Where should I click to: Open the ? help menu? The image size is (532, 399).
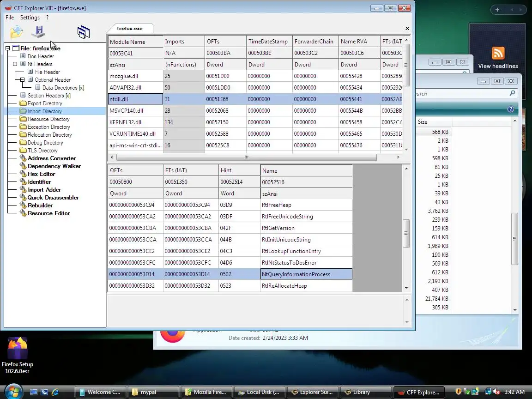tap(47, 17)
